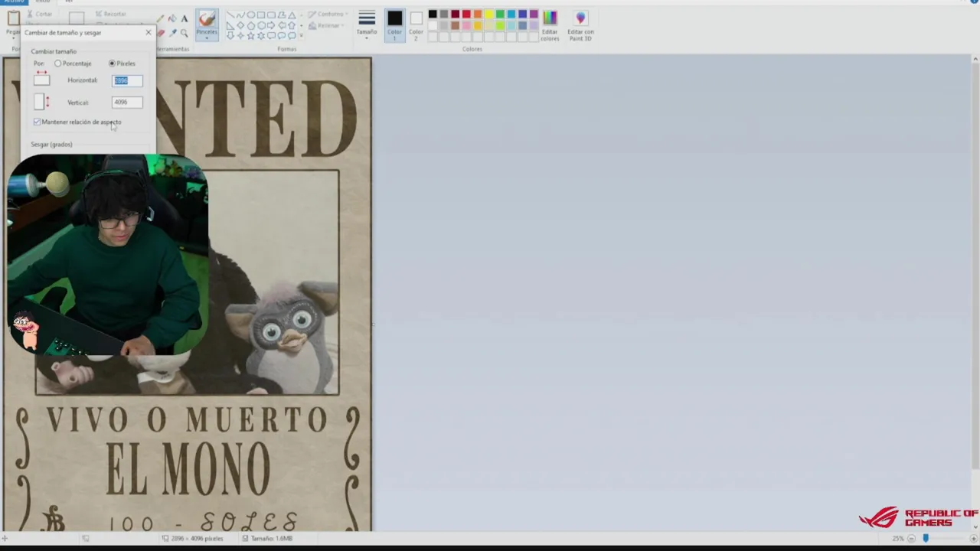Pick the five-point star shape

click(251, 36)
